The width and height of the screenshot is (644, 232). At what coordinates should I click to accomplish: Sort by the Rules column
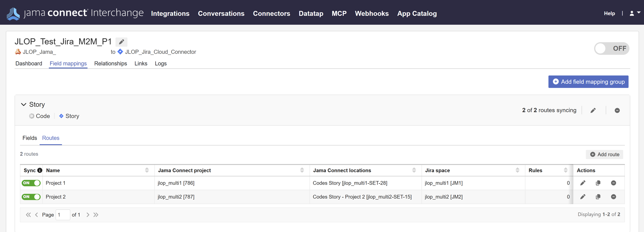[566, 170]
